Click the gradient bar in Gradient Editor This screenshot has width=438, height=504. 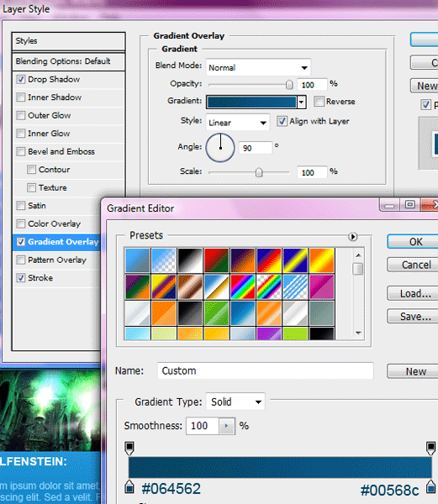(280, 467)
